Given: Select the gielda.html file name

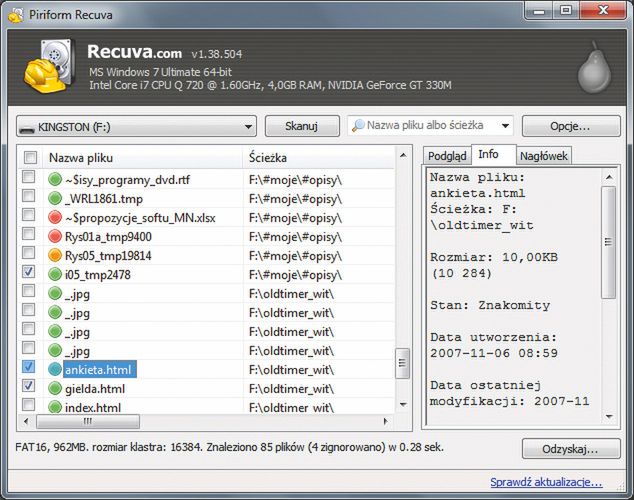Looking at the screenshot, I should pos(95,389).
